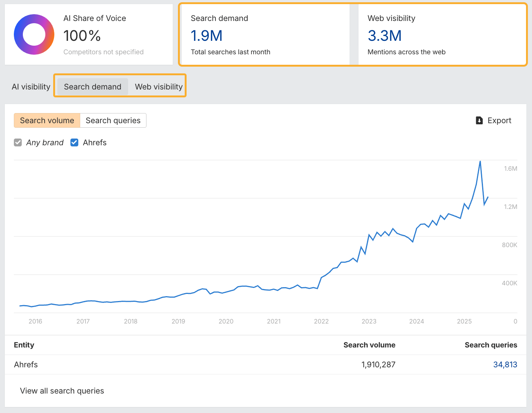Switch chart to Search queries
Image resolution: width=532 pixels, height=413 pixels.
[x=113, y=121]
